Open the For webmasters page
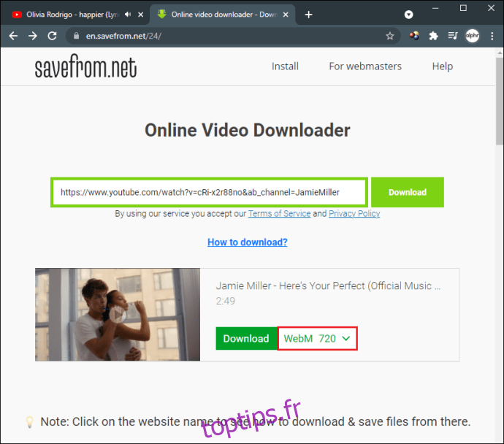 (x=365, y=66)
